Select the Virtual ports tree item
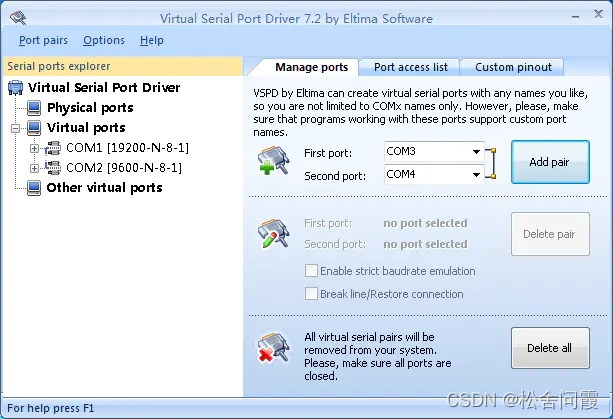This screenshot has height=419, width=613. point(86,128)
